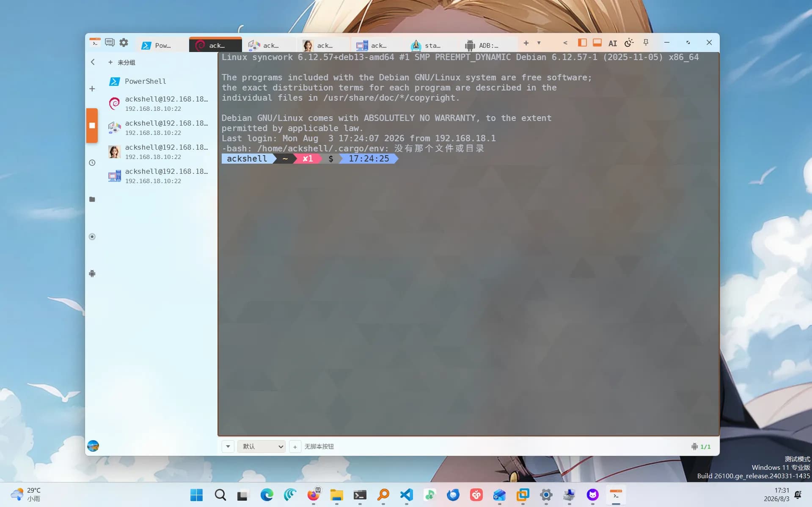The width and height of the screenshot is (812, 507).
Task: Open the Android panel in sidebar
Action: click(92, 274)
